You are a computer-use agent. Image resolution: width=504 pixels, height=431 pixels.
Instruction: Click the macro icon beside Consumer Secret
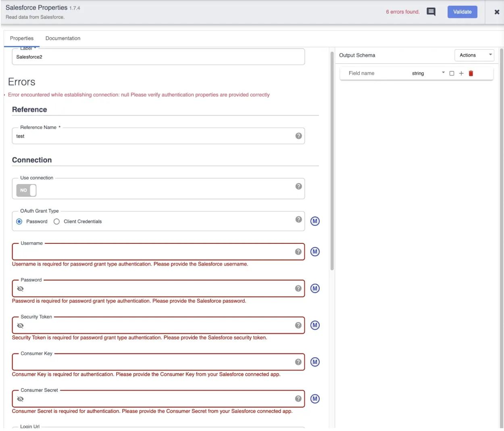(315, 399)
